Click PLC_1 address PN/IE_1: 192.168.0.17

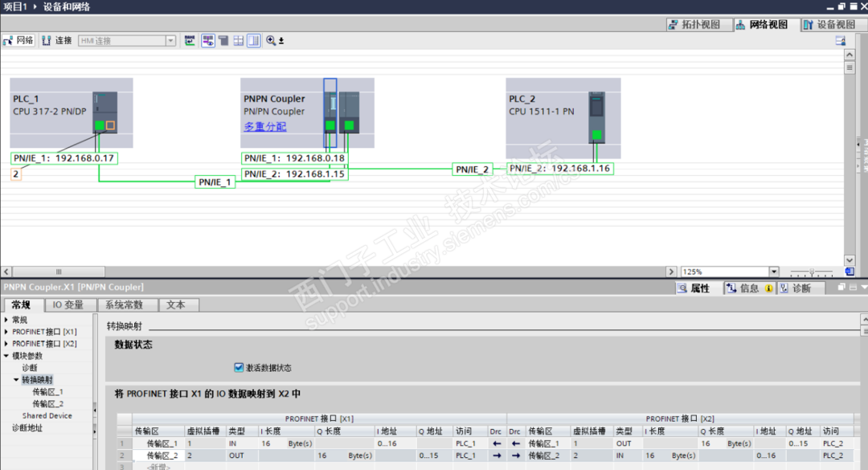tap(63, 158)
